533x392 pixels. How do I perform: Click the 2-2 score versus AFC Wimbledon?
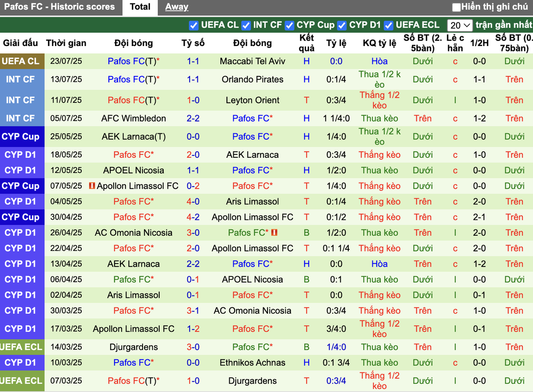tap(193, 118)
